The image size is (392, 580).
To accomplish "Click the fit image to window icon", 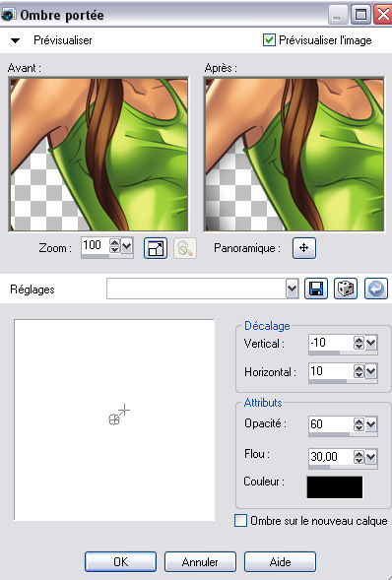I will 156,248.
